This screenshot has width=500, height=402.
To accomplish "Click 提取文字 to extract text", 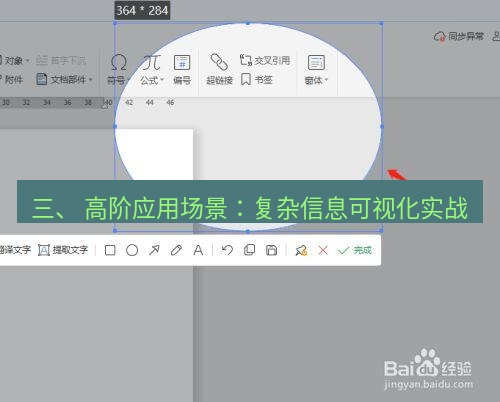I will click(x=63, y=250).
